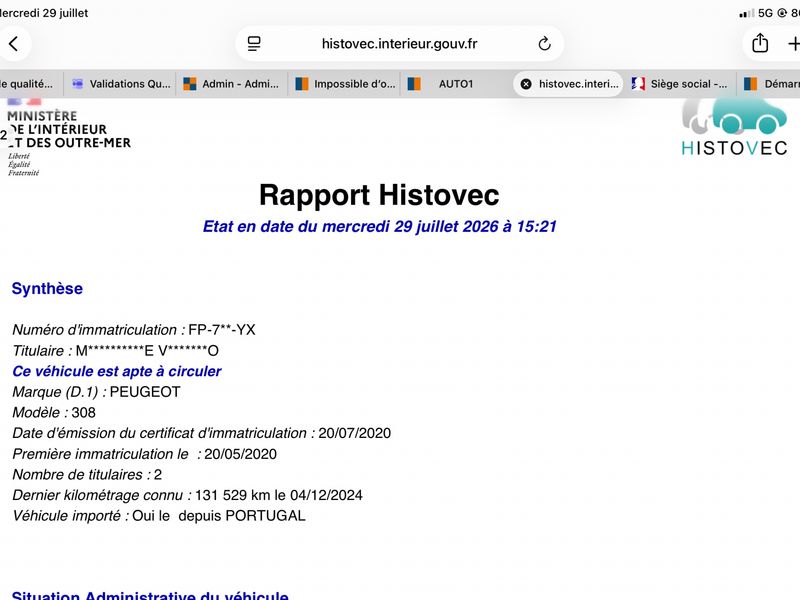Tap the date 'mercredi 29 juillet' in status bar

point(44,13)
